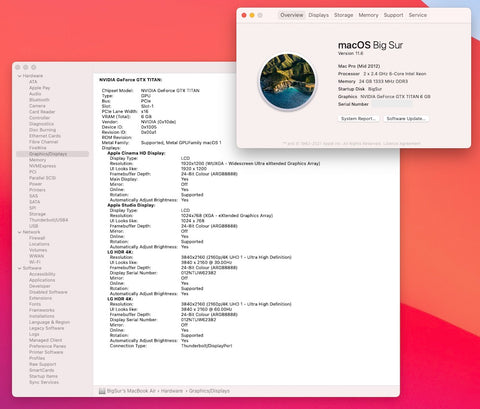Select Memory in the System Report sidebar

click(x=37, y=160)
